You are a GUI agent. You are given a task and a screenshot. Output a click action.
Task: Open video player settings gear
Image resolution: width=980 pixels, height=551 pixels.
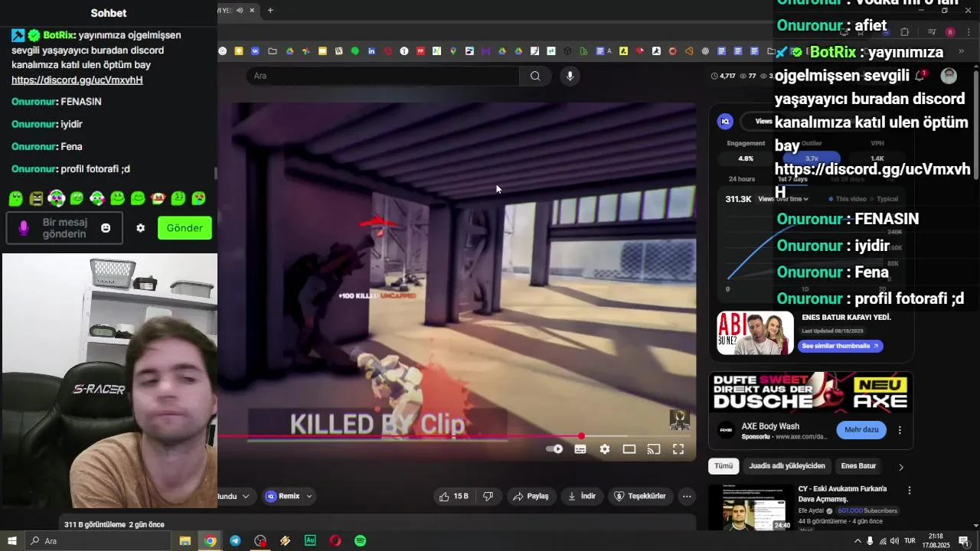tap(605, 449)
